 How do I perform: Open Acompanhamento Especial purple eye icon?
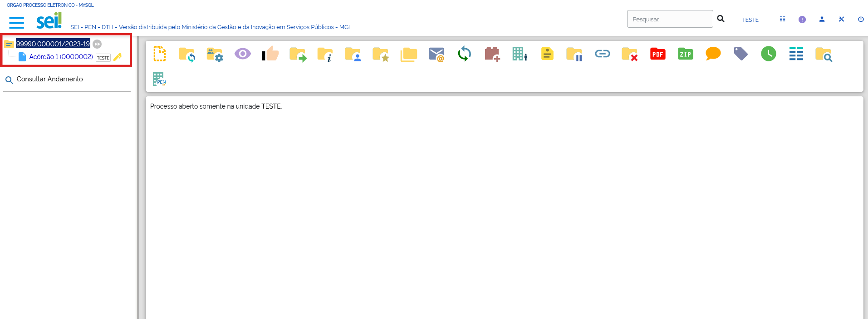click(243, 54)
